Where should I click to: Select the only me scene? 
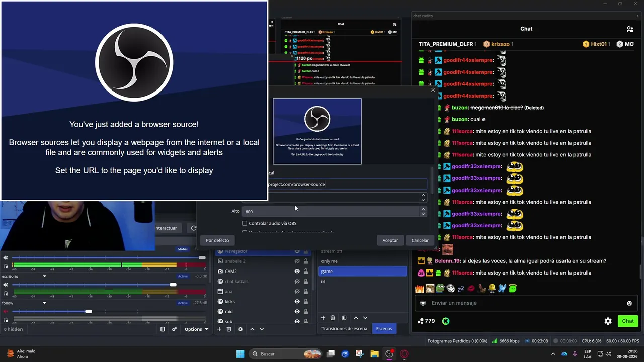pyautogui.click(x=362, y=261)
